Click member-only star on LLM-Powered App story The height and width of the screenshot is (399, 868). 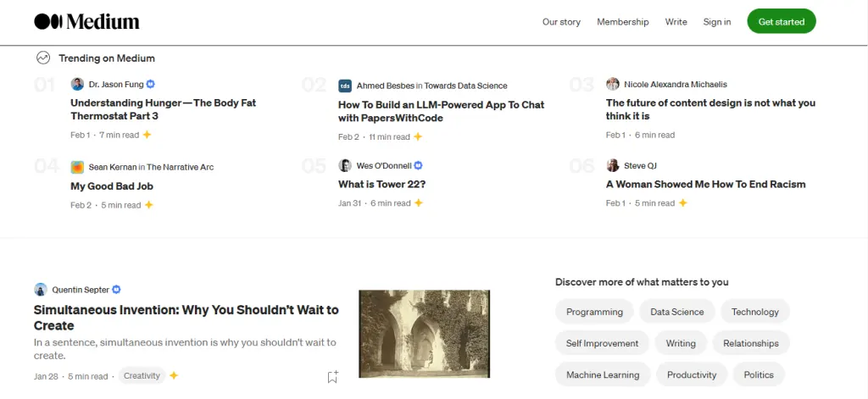tap(418, 136)
